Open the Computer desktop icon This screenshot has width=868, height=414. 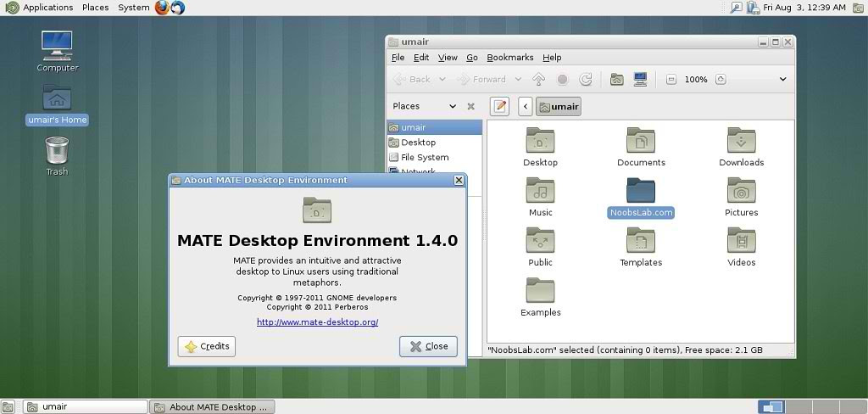(57, 51)
